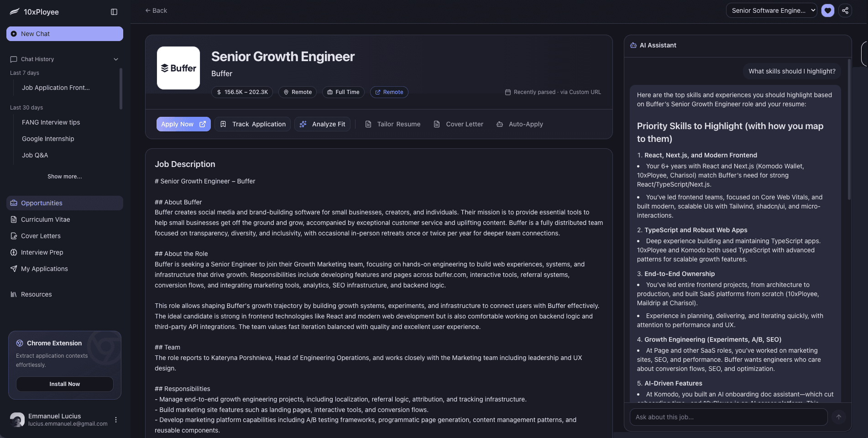Click the Chat History message icon
This screenshot has height=438, width=868.
pyautogui.click(x=14, y=59)
